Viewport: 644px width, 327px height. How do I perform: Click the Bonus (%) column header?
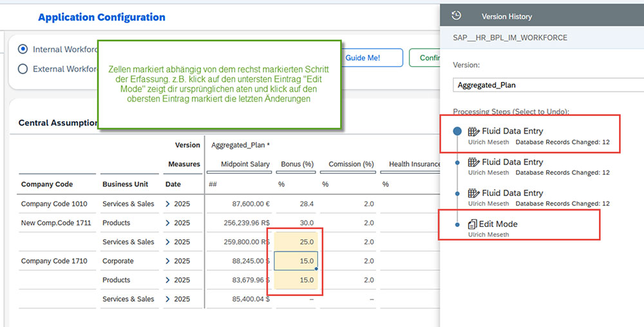click(296, 164)
